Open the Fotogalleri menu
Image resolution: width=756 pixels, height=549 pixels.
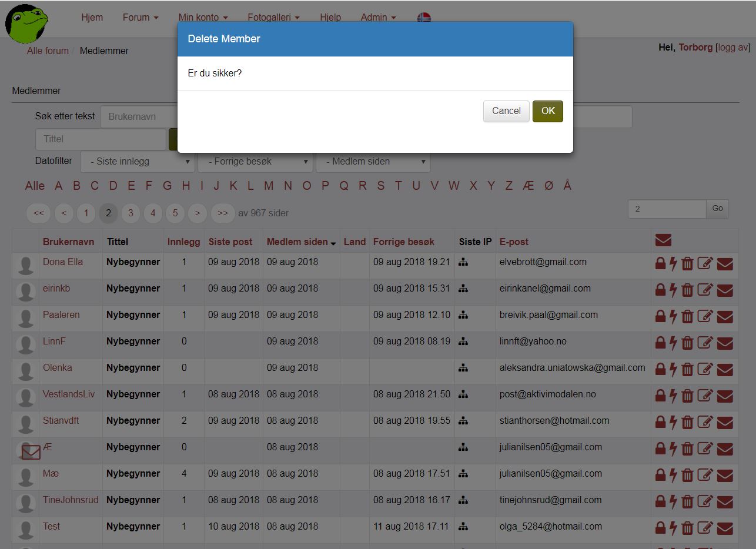coord(273,18)
